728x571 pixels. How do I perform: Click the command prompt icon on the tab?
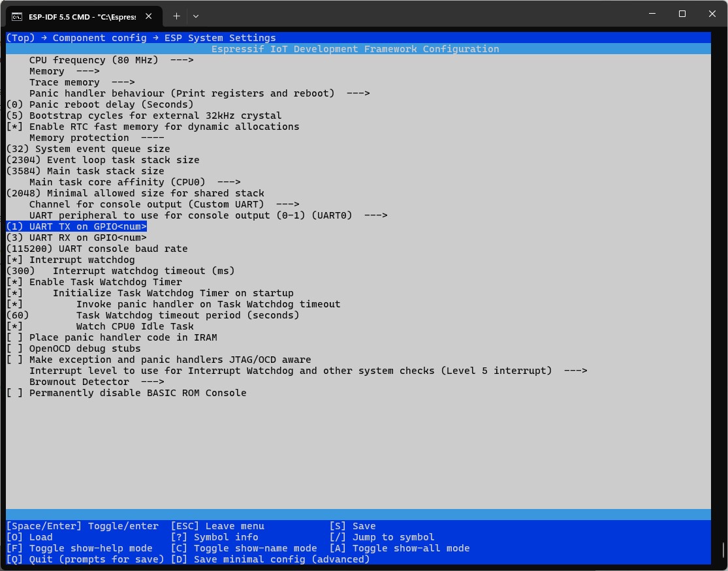(17, 17)
